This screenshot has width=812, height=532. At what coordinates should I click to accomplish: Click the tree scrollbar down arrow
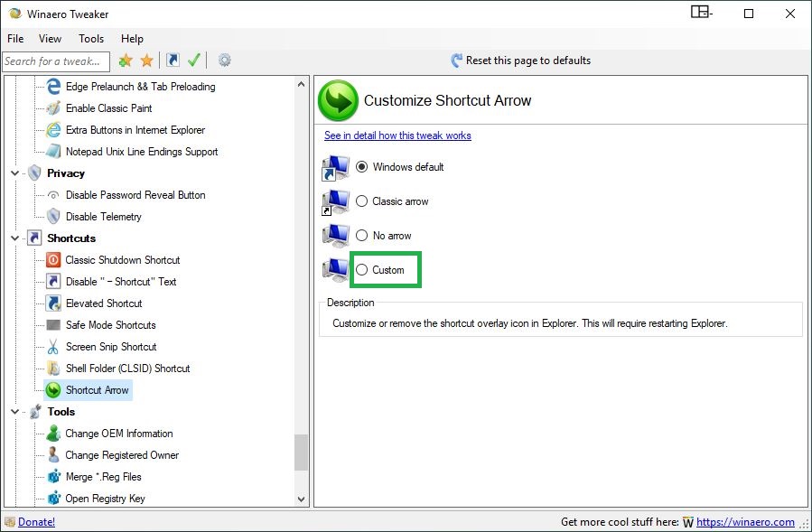[302, 499]
